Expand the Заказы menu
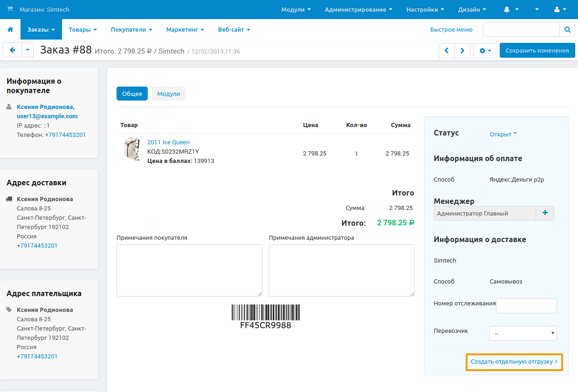Image resolution: width=578 pixels, height=392 pixels. (x=41, y=30)
